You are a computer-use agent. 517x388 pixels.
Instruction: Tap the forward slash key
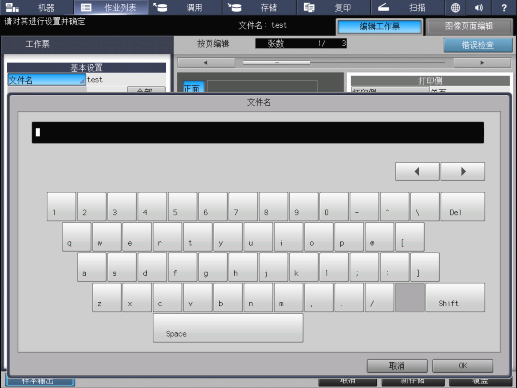click(x=379, y=298)
